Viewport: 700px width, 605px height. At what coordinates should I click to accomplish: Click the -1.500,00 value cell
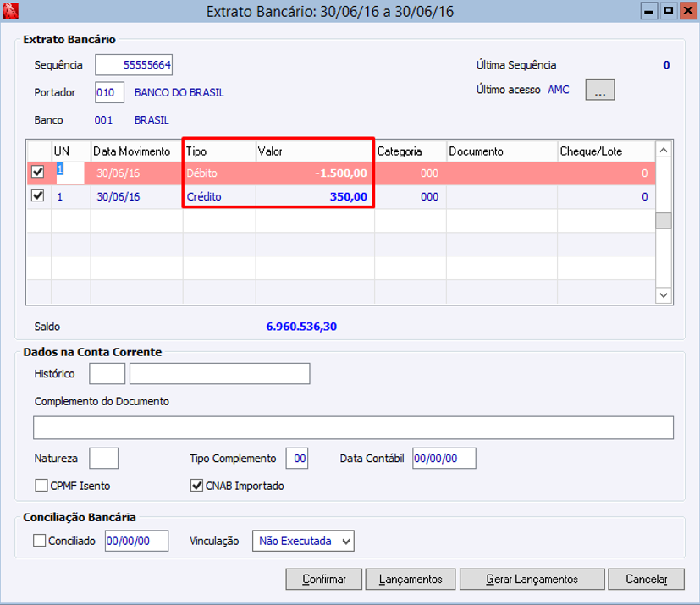click(x=315, y=173)
